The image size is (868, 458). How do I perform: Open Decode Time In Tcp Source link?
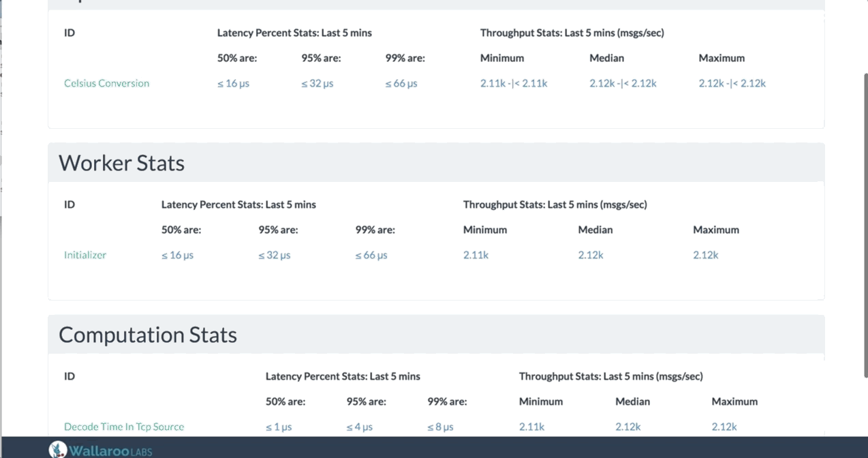124,427
